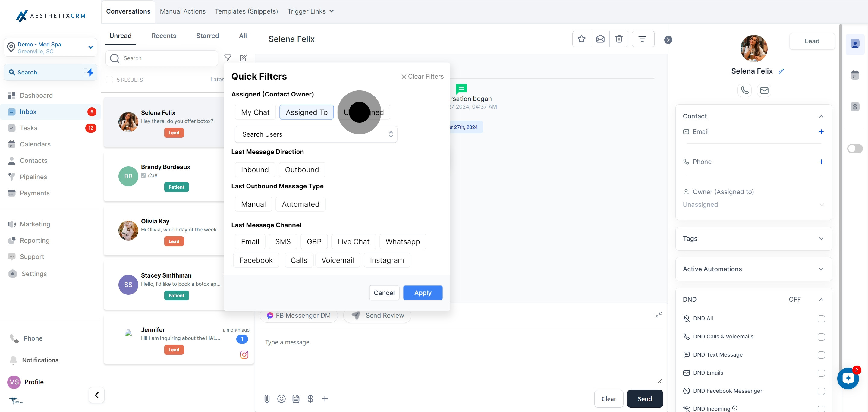
Task: Click Clear Filters link
Action: (x=422, y=77)
